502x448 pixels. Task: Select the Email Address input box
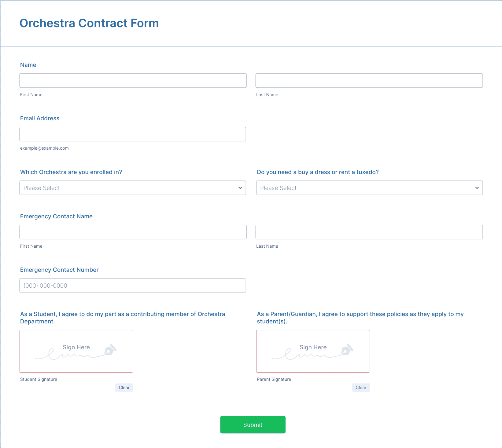[133, 134]
